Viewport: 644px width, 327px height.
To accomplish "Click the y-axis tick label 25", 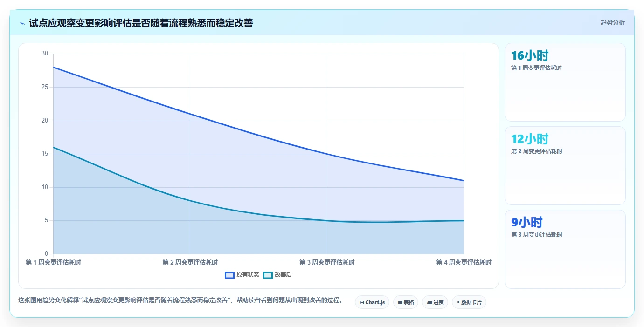I will click(x=45, y=87).
